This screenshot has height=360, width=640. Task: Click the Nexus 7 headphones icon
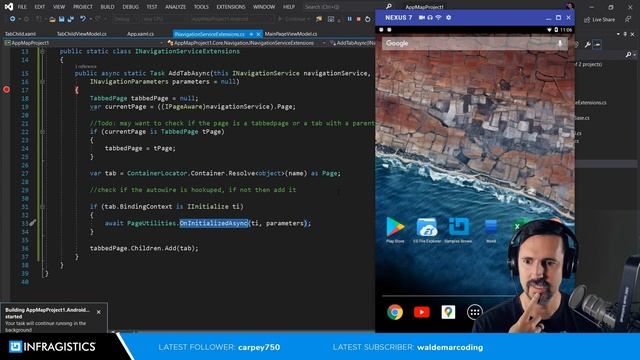coord(430,18)
